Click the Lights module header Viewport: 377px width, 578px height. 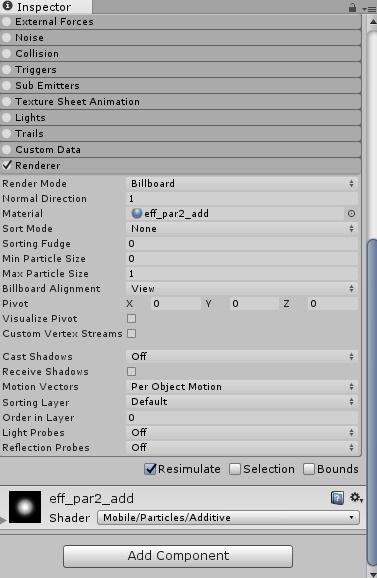click(180, 118)
